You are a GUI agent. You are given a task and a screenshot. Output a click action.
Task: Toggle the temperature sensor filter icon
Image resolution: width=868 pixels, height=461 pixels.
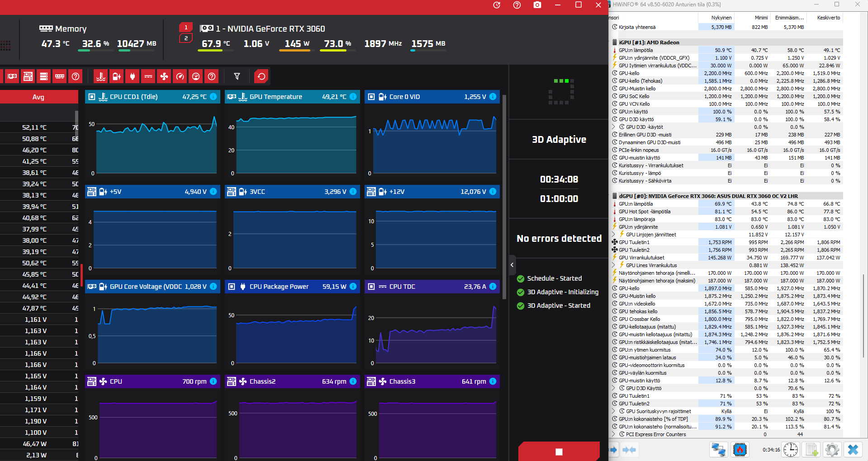[101, 76]
